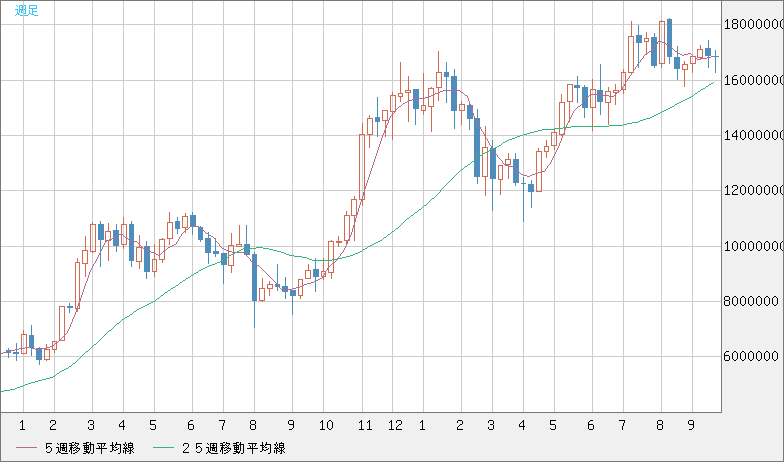Click the 16000000 price axis label

click(x=751, y=80)
